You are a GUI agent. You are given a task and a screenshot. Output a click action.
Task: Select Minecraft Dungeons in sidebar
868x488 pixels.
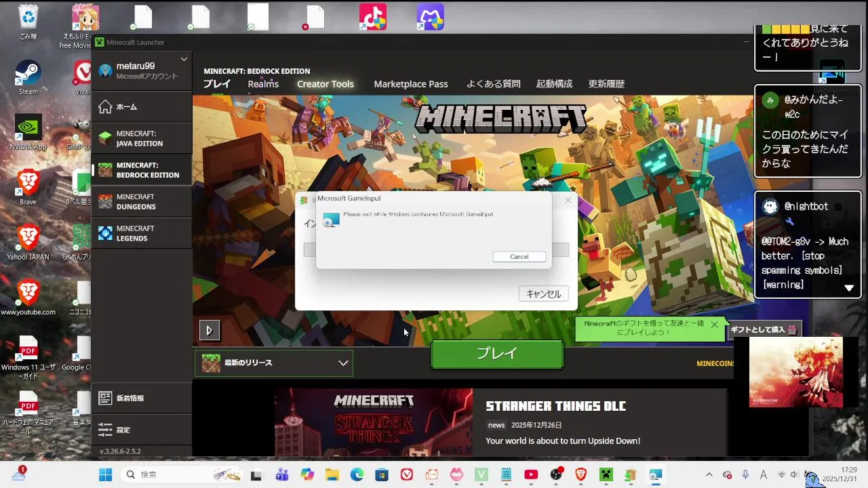tap(142, 201)
